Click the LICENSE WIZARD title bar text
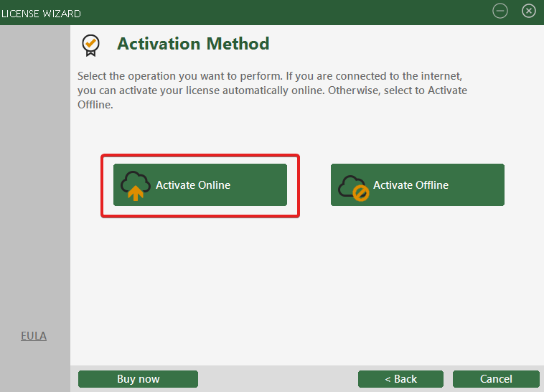 (x=41, y=14)
